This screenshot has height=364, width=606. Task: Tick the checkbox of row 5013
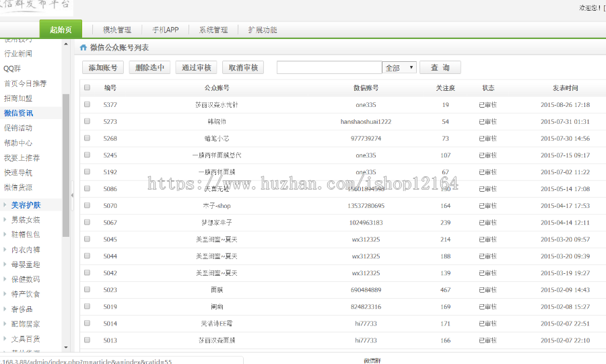tap(88, 340)
